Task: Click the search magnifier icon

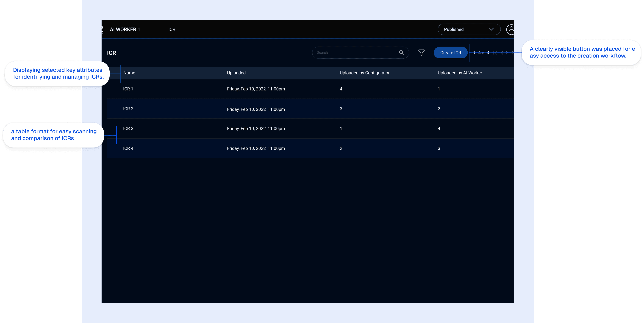Action: [x=401, y=52]
